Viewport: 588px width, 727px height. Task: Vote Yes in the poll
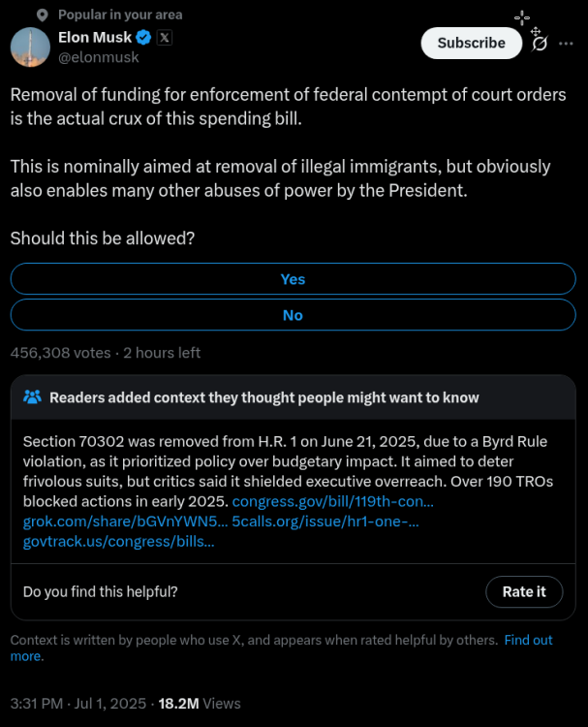pyautogui.click(x=293, y=278)
